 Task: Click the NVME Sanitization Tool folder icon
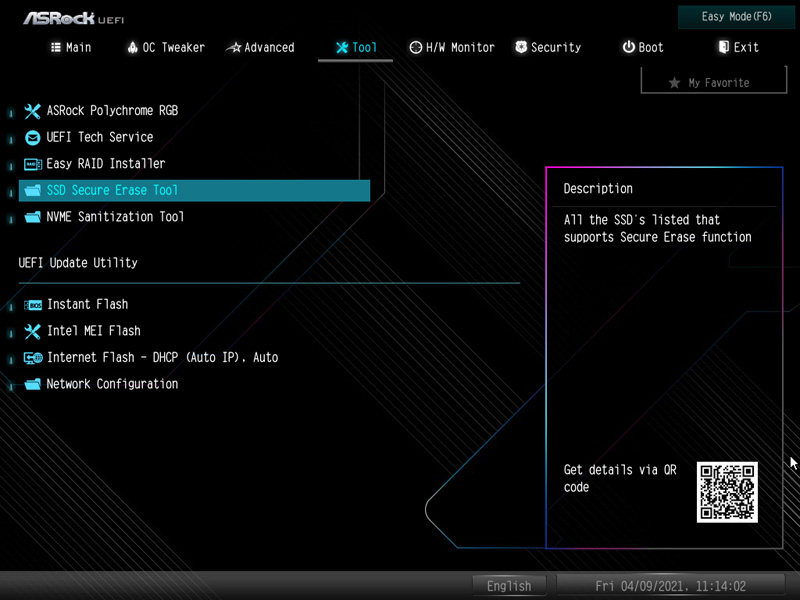point(32,217)
